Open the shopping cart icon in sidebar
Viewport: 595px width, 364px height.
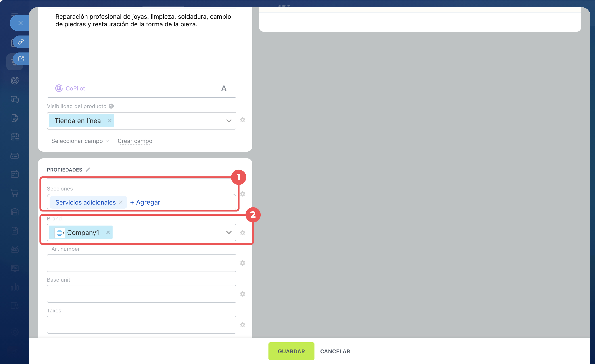[15, 193]
